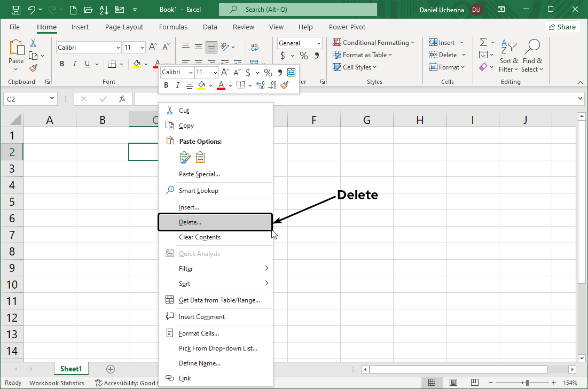Click the Cut scissors icon in the Clipboard group
Image resolution: width=588 pixels, height=389 pixels.
(33, 43)
